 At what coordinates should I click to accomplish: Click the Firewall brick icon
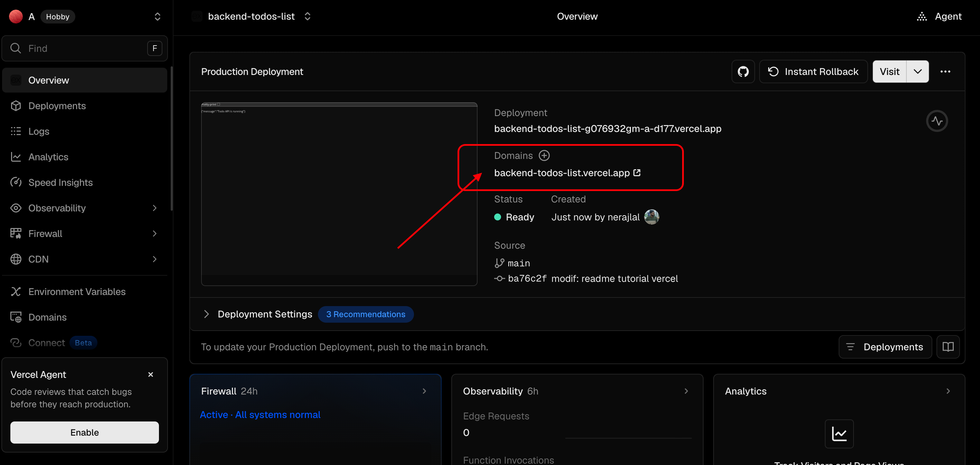16,234
